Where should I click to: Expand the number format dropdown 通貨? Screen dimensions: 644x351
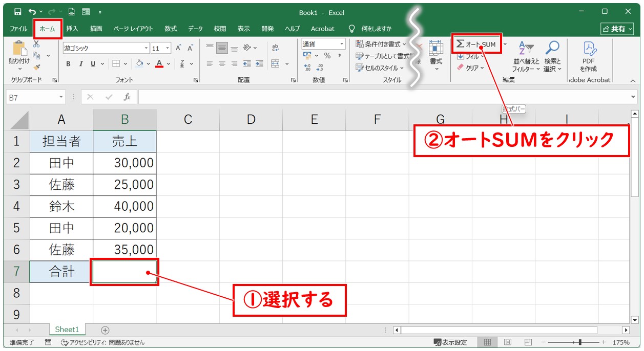342,45
